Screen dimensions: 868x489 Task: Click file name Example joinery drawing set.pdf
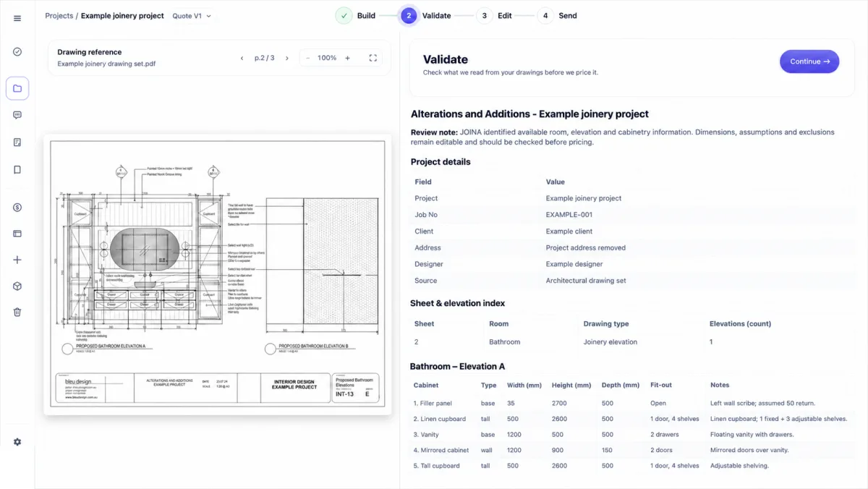[106, 64]
